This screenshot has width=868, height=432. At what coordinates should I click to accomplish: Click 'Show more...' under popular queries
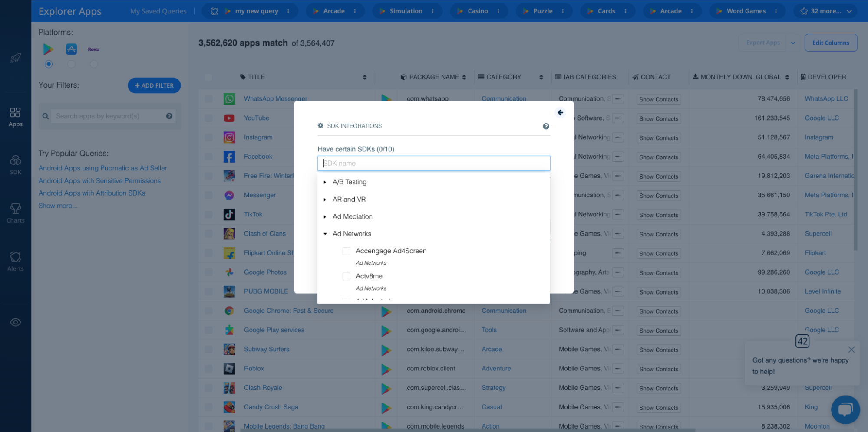58,206
